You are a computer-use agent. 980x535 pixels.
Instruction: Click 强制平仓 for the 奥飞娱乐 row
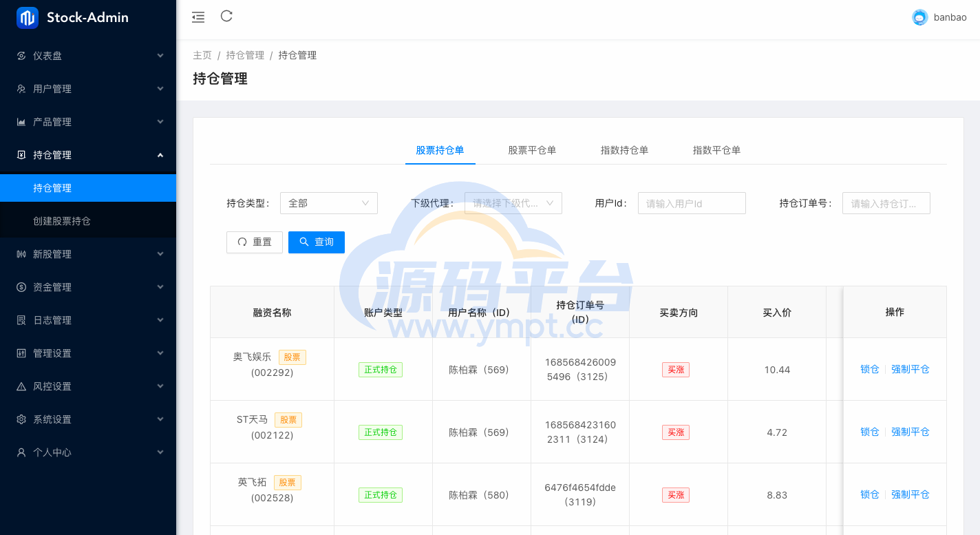[x=910, y=369]
